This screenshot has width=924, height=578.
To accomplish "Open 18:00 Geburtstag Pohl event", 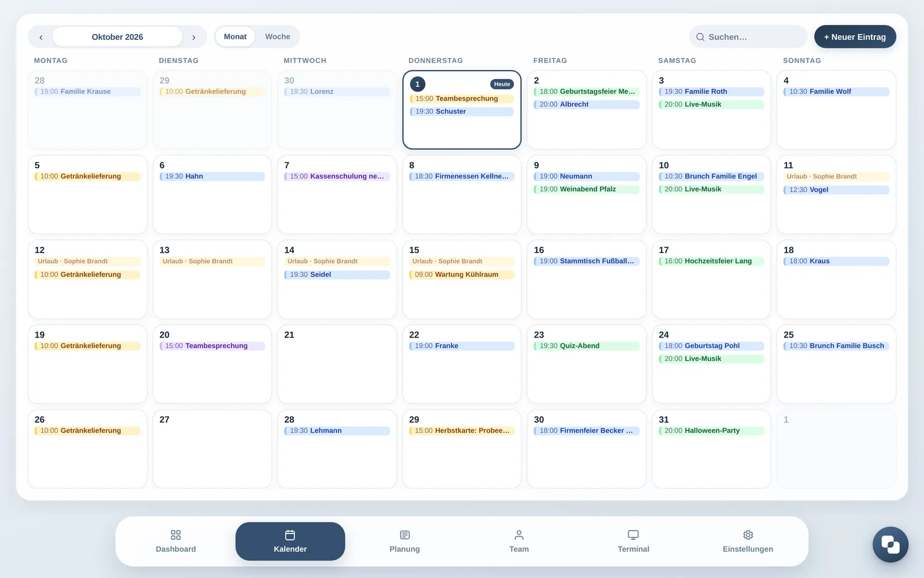I will [711, 346].
